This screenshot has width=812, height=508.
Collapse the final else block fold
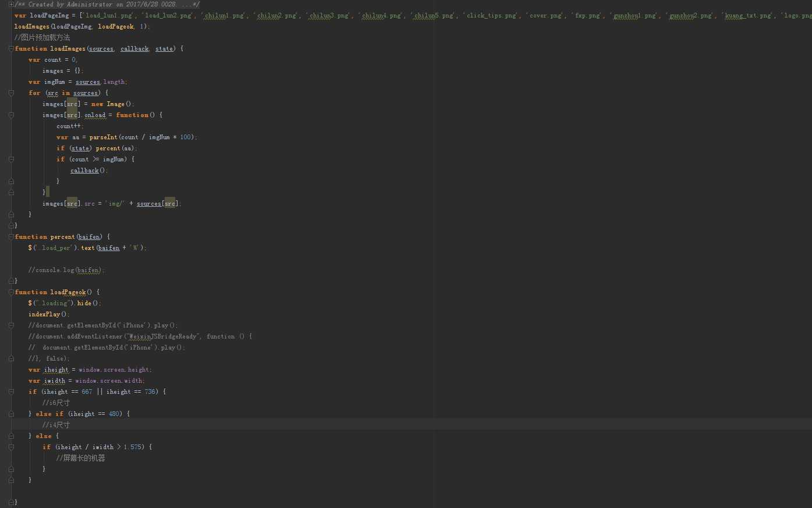tap(11, 436)
